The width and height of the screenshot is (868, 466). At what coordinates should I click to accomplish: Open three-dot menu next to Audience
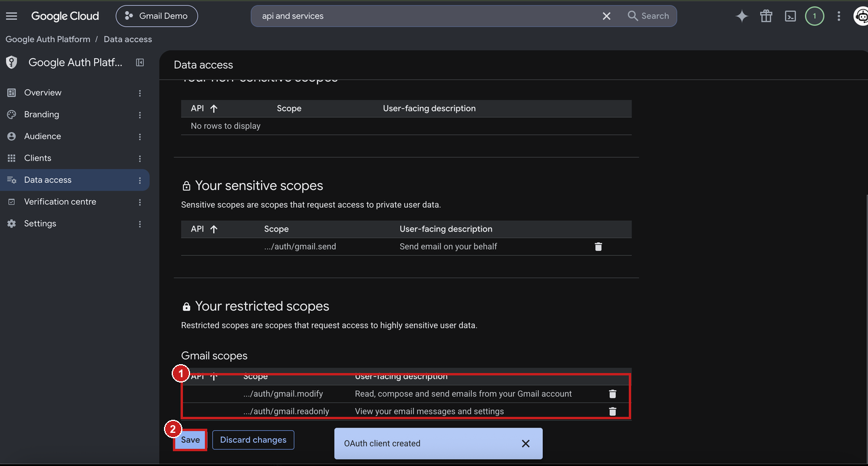click(140, 137)
